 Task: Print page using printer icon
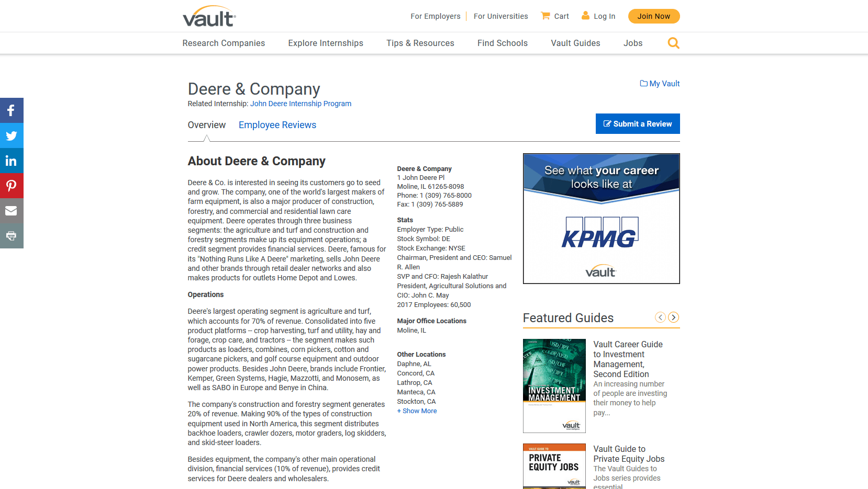pyautogui.click(x=12, y=236)
